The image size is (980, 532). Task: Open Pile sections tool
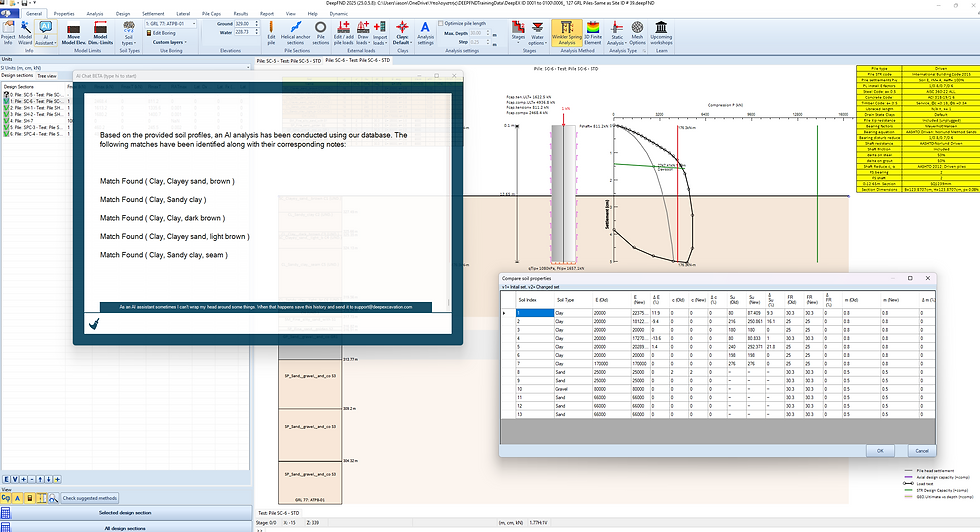pos(321,33)
